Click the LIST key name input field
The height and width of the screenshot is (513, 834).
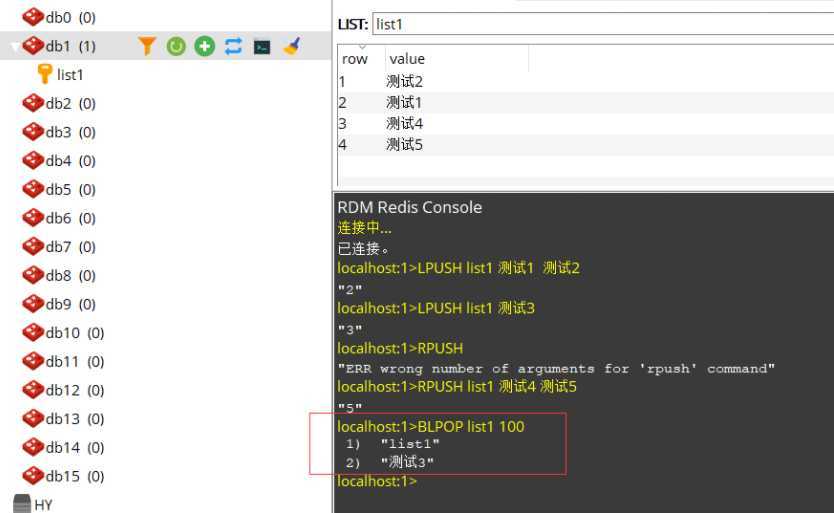[x=603, y=24]
